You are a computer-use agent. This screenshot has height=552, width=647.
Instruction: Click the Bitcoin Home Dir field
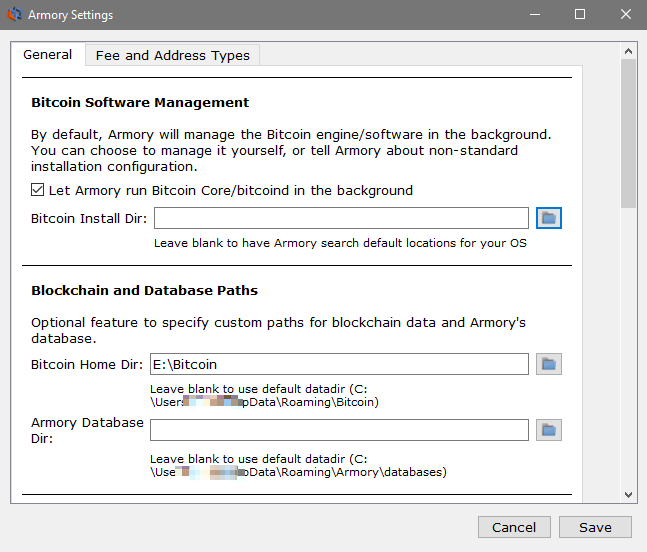[x=339, y=364]
